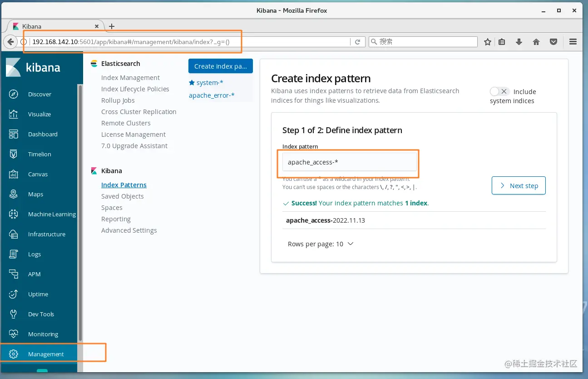Open Dev Tools via its wrench icon
Image resolution: width=588 pixels, height=379 pixels.
tap(14, 314)
